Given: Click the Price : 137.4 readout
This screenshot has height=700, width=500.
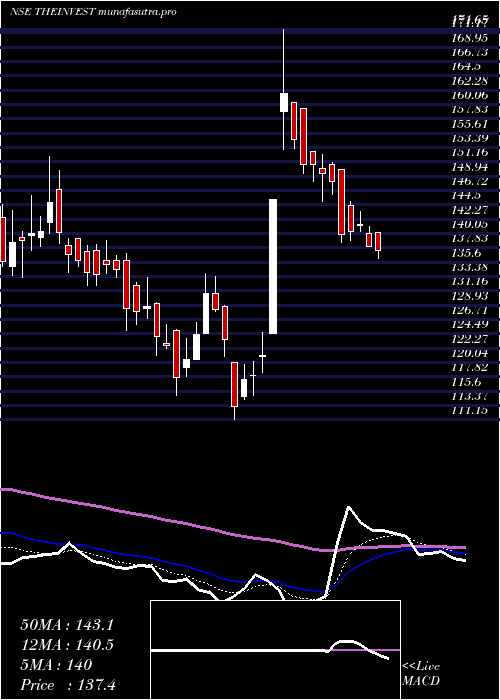Looking at the screenshot, I should click(x=68, y=685).
